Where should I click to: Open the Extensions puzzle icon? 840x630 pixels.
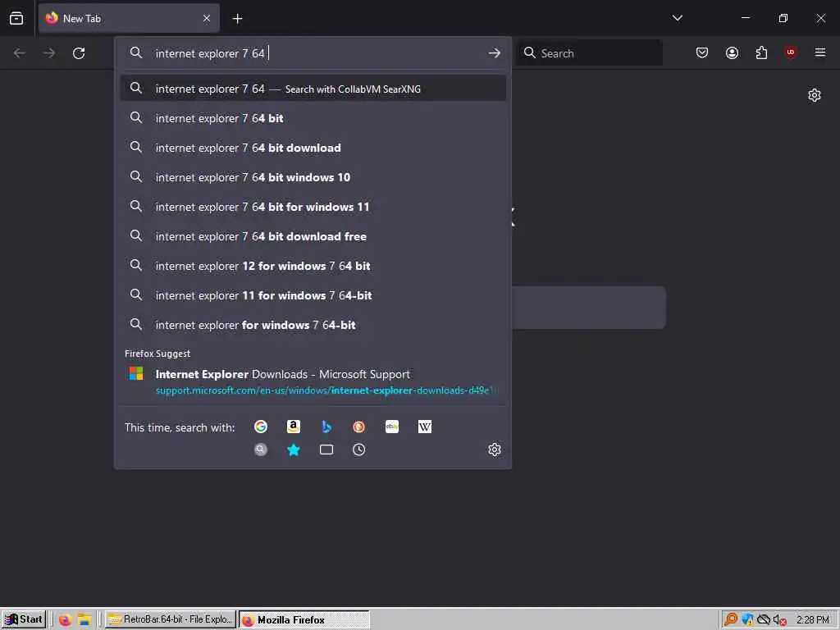tap(761, 52)
